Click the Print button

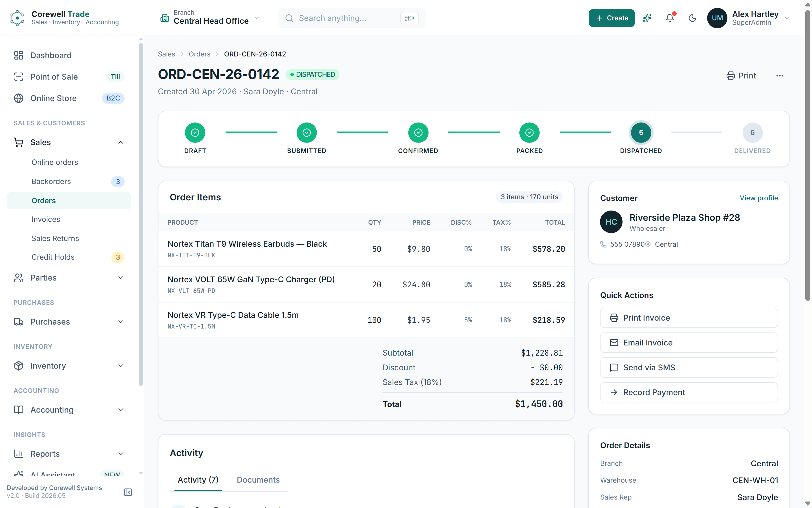[741, 76]
